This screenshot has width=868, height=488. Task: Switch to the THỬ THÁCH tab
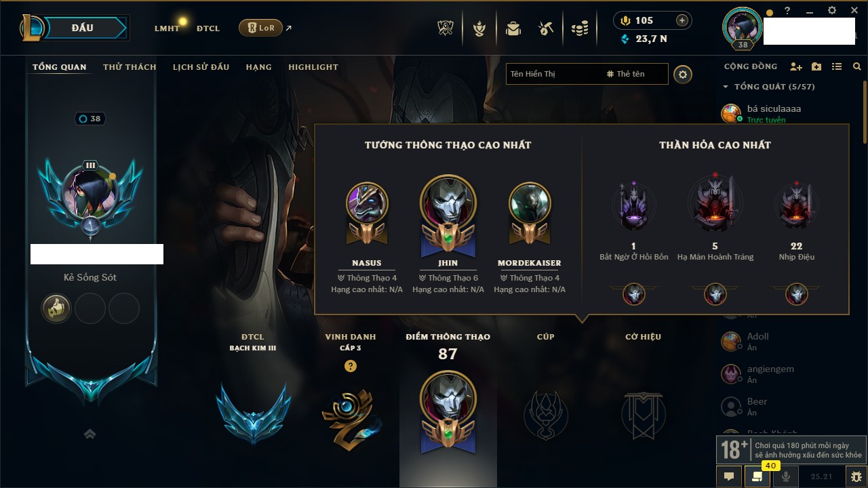tap(130, 67)
